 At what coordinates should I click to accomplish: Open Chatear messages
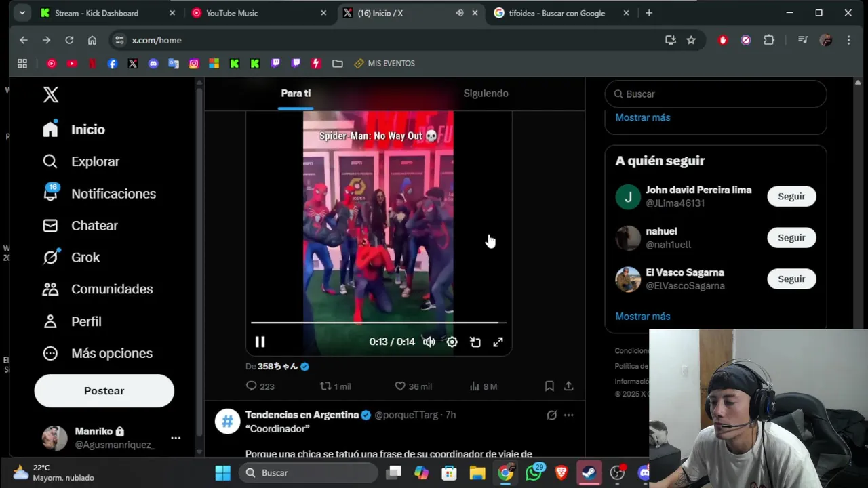tap(80, 226)
